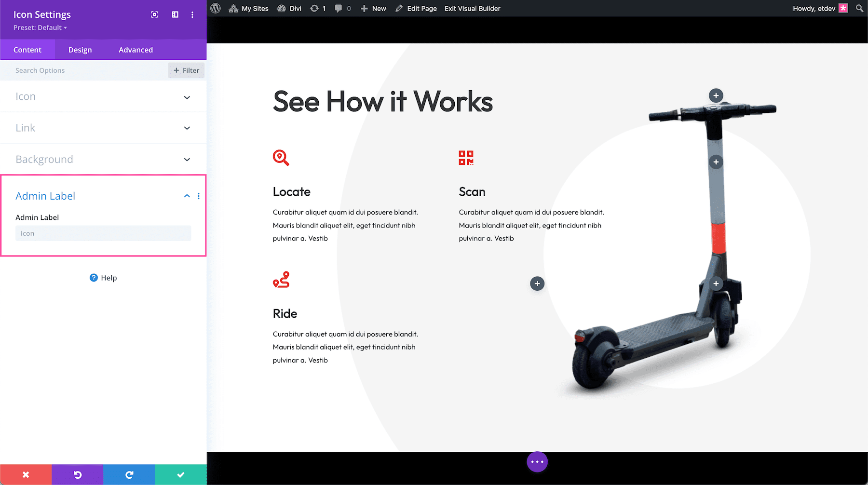Discard changes with the red X
The width and height of the screenshot is (868, 485).
pyautogui.click(x=26, y=474)
